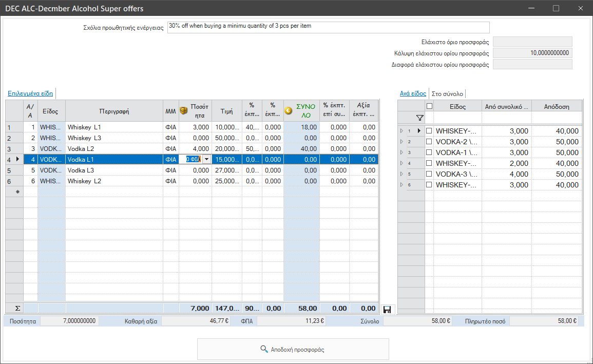593x364 pixels.
Task: Click the Αποδοχή προσφοράς button
Action: point(293,349)
